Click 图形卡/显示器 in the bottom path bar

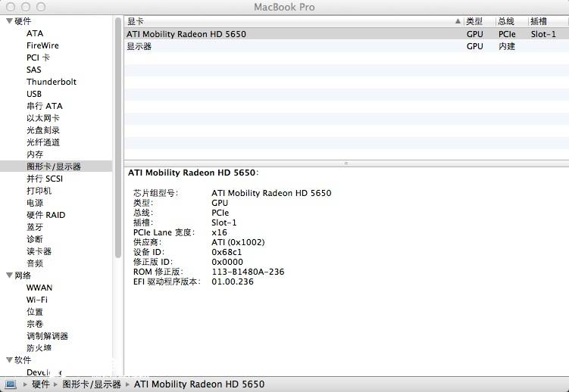tap(92, 384)
